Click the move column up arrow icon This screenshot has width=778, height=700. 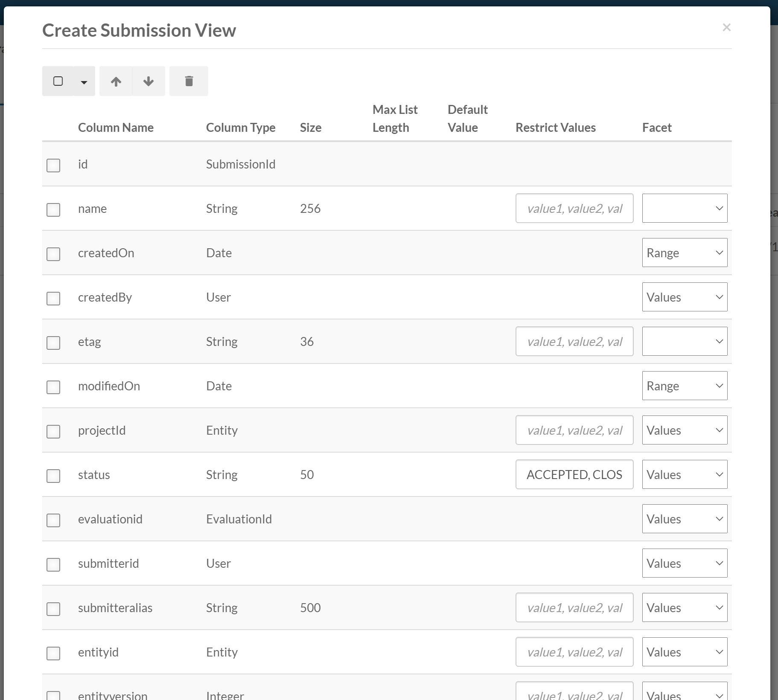tap(116, 81)
